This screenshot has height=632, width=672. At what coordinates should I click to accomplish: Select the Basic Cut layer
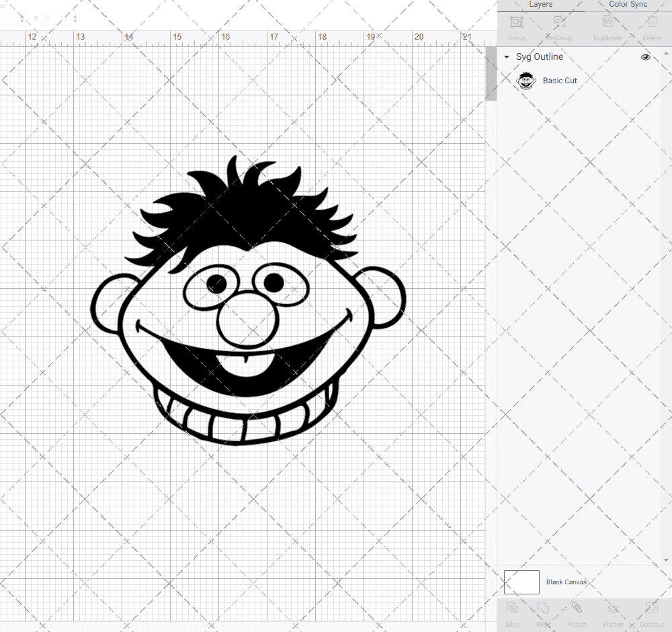(560, 80)
